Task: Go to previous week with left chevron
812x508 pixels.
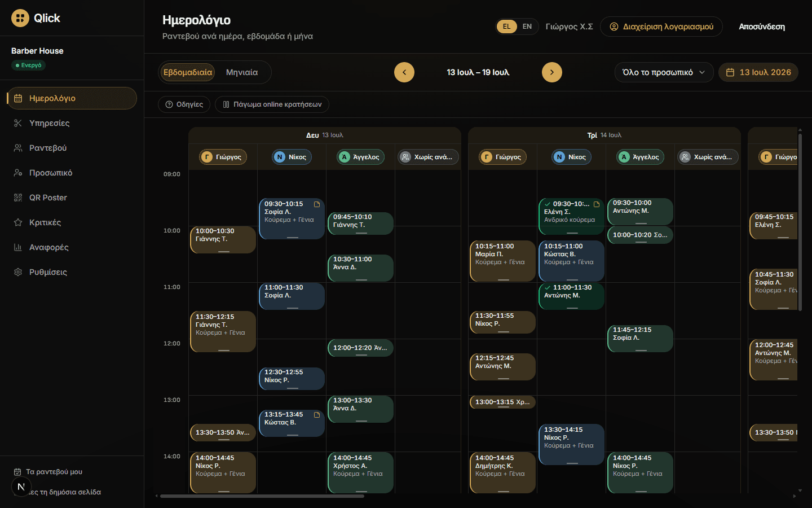Action: click(x=404, y=72)
